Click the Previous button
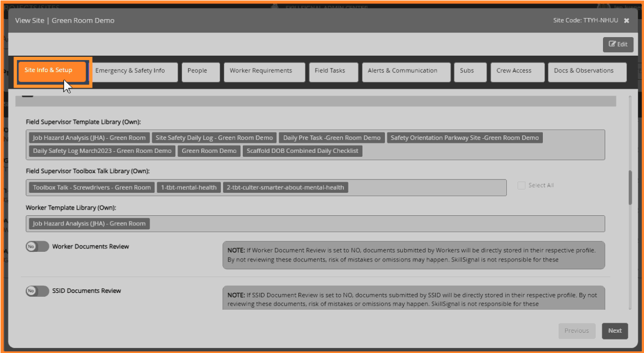The image size is (644, 353). tap(577, 331)
